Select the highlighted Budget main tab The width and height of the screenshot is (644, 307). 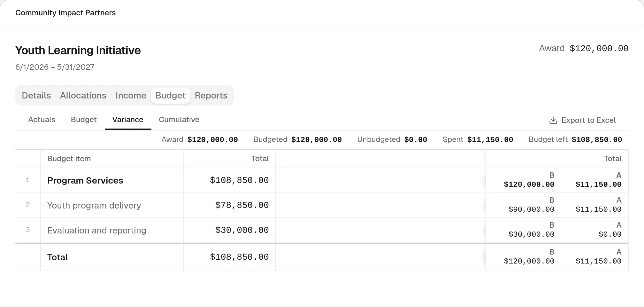(x=170, y=95)
